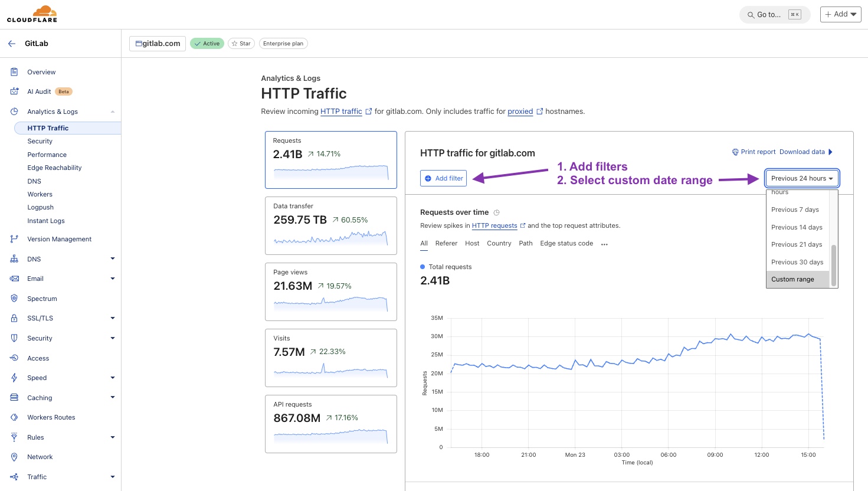Click the Analytics & Logs clock icon
Image resolution: width=868 pixels, height=491 pixels.
tap(14, 112)
